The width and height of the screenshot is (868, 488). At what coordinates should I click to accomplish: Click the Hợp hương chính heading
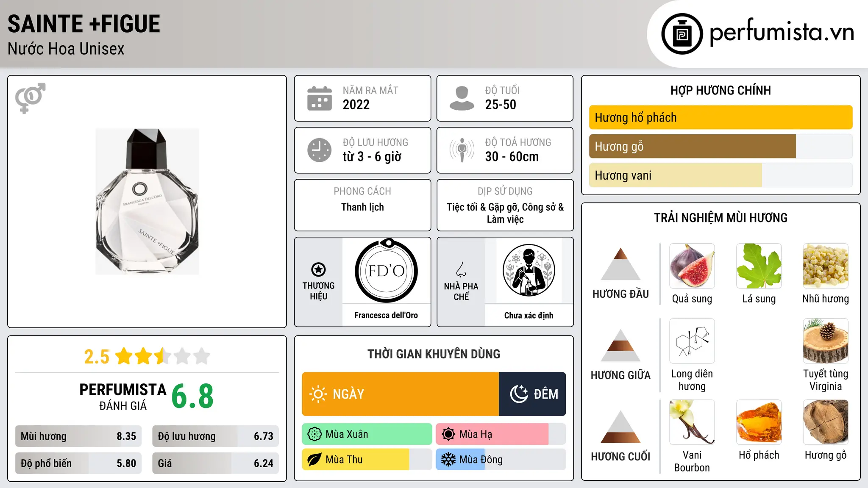(x=721, y=90)
